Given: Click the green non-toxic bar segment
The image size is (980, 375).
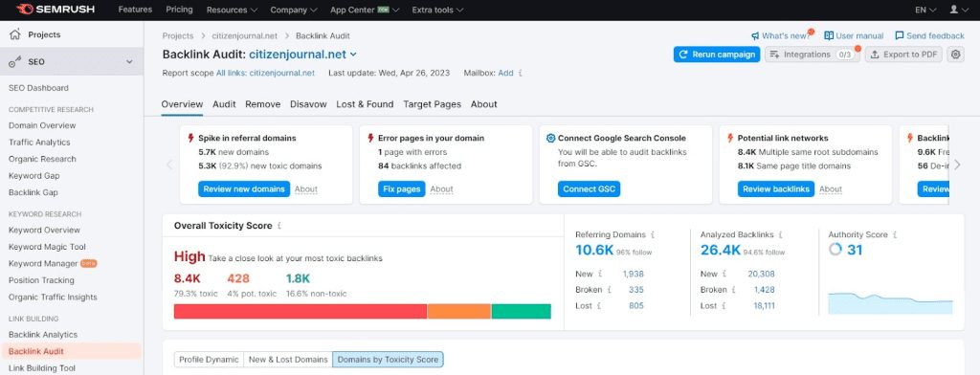Looking at the screenshot, I should coord(522,311).
